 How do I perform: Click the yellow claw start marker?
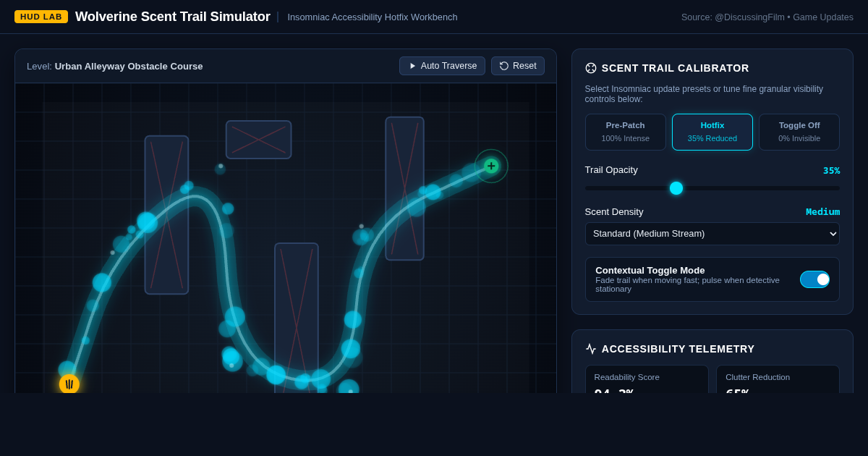coord(69,384)
